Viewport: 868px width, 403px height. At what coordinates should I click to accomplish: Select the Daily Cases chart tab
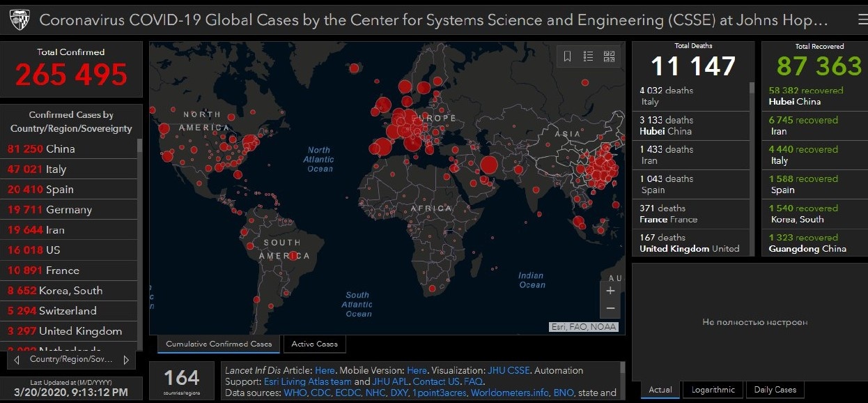[x=775, y=390]
